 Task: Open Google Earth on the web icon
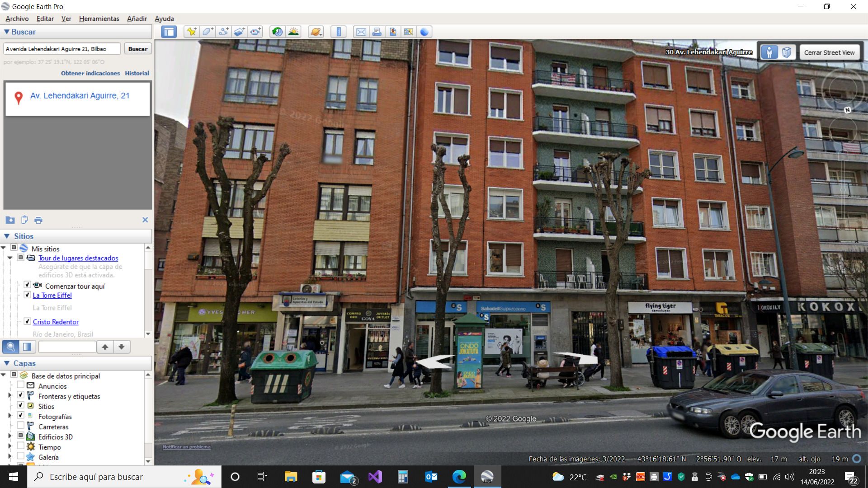424,32
